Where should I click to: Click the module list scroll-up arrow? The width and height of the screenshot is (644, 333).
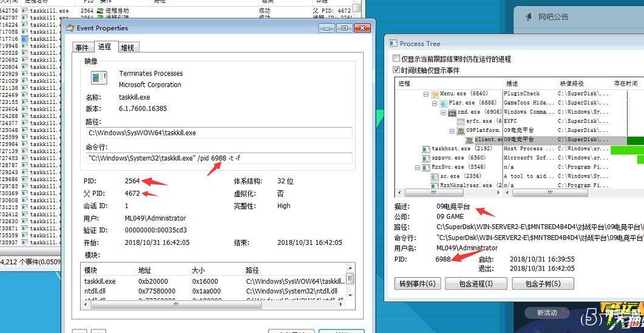[x=350, y=267]
